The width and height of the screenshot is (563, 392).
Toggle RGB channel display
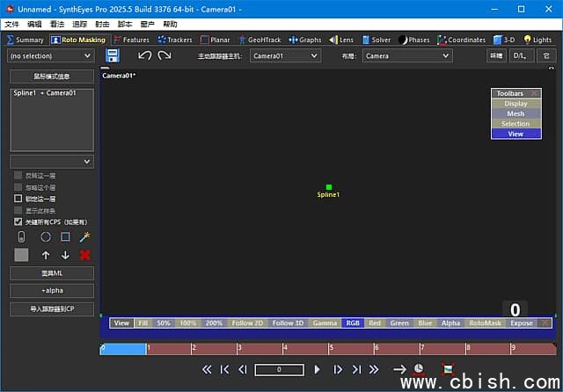tap(353, 323)
